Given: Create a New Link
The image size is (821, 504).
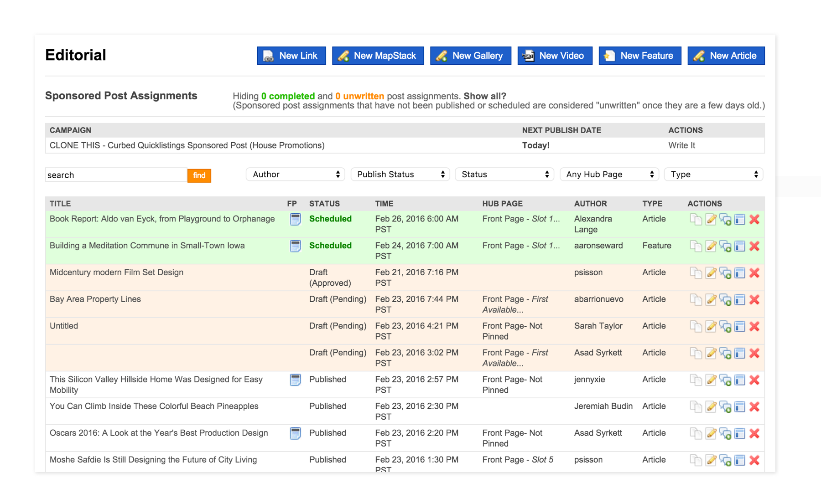Looking at the screenshot, I should [291, 56].
